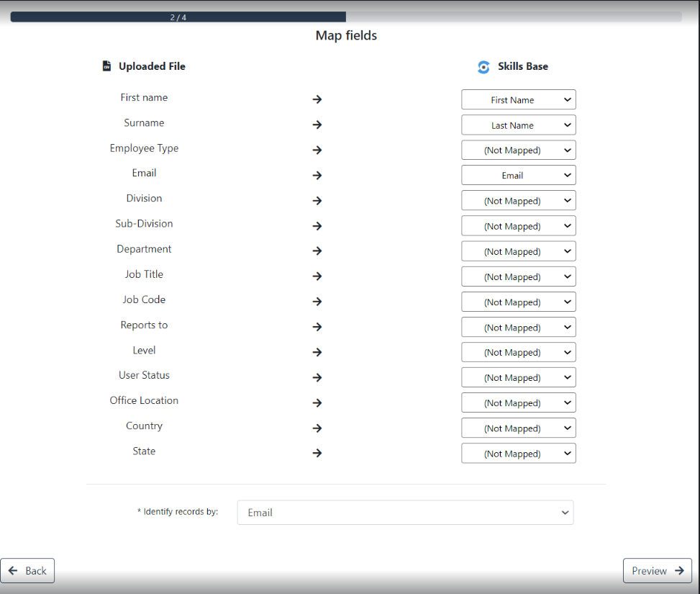Open the Identify records by dropdown
The width and height of the screenshot is (700, 594).
[405, 513]
